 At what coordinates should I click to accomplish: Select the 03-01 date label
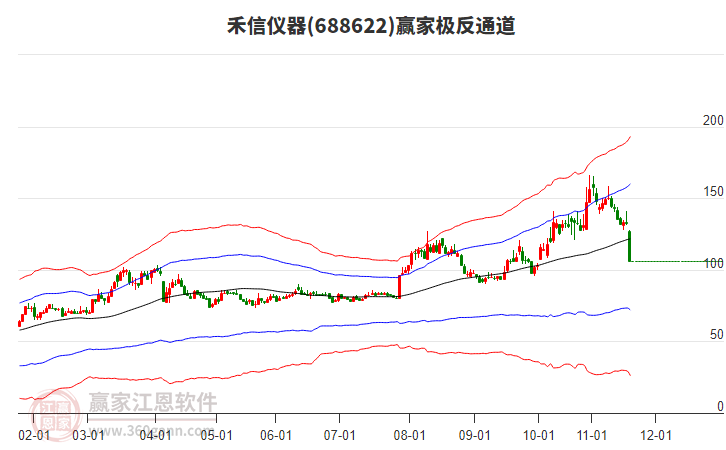(88, 436)
